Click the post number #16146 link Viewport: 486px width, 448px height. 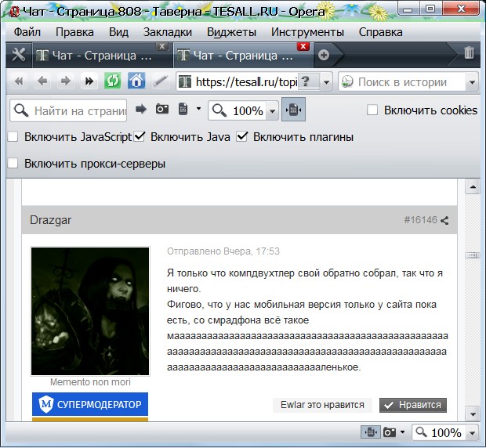pos(421,220)
